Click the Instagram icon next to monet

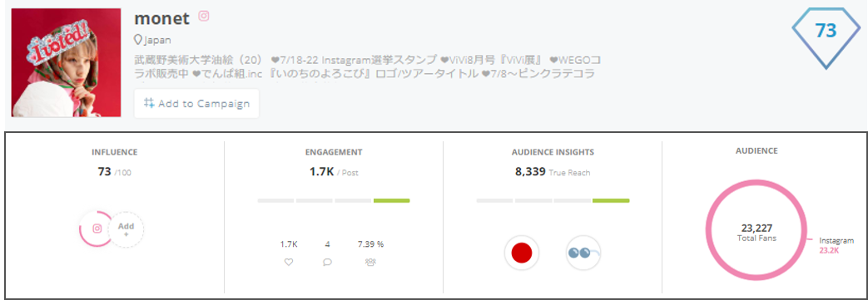tap(204, 16)
